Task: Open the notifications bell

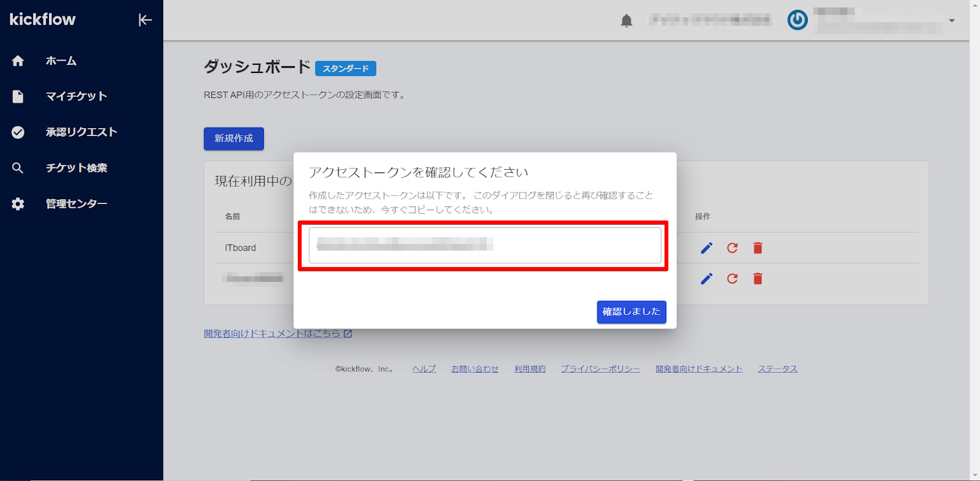Action: (626, 21)
